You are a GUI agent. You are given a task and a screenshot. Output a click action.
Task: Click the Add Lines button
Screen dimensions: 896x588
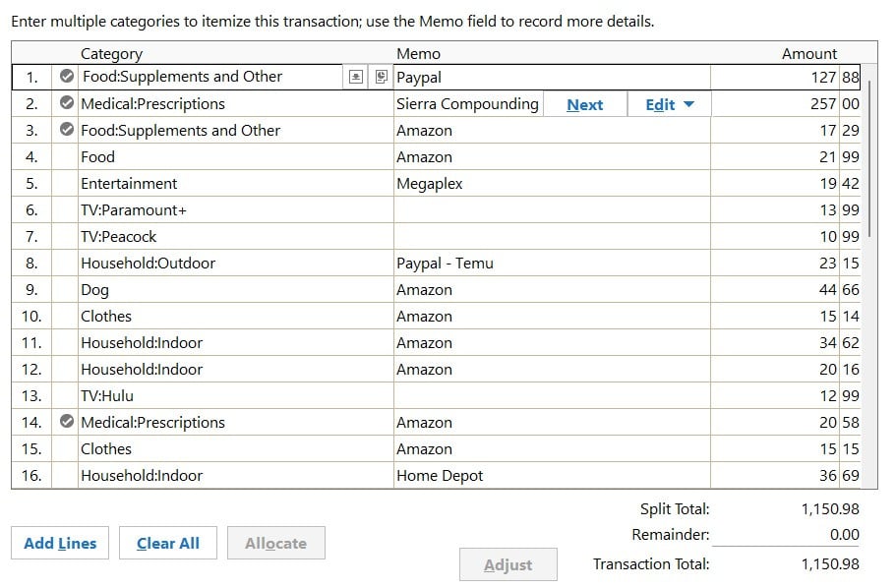coord(60,543)
